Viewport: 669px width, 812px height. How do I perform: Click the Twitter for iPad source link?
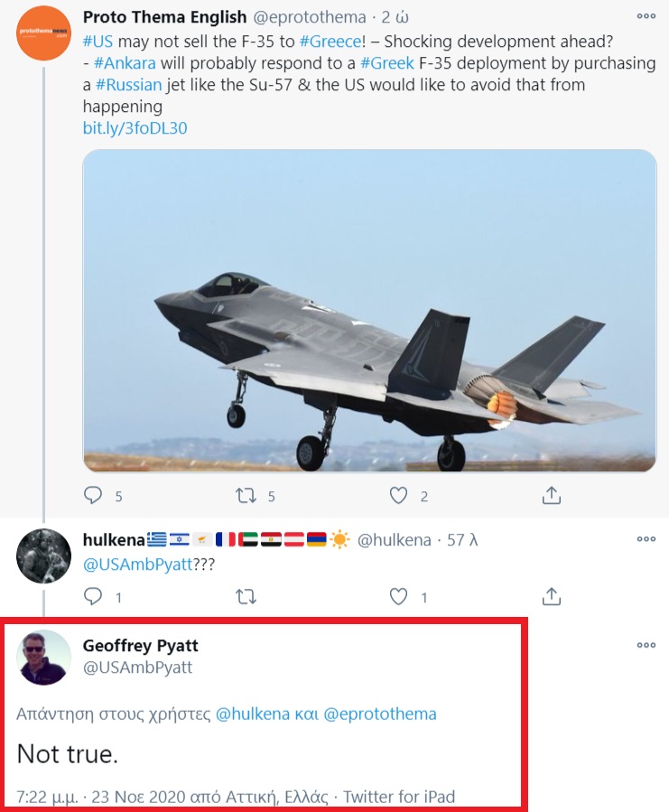[399, 797]
